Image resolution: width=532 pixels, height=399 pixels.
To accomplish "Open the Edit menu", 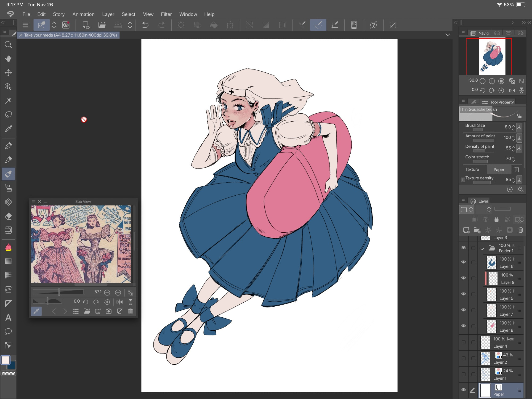I will [41, 14].
